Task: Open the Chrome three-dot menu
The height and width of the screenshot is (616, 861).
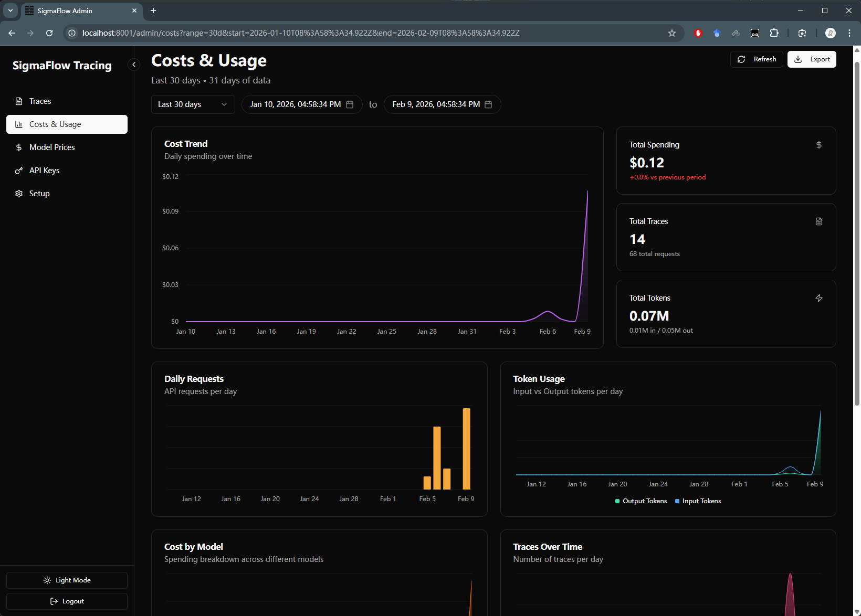Action: pos(849,33)
